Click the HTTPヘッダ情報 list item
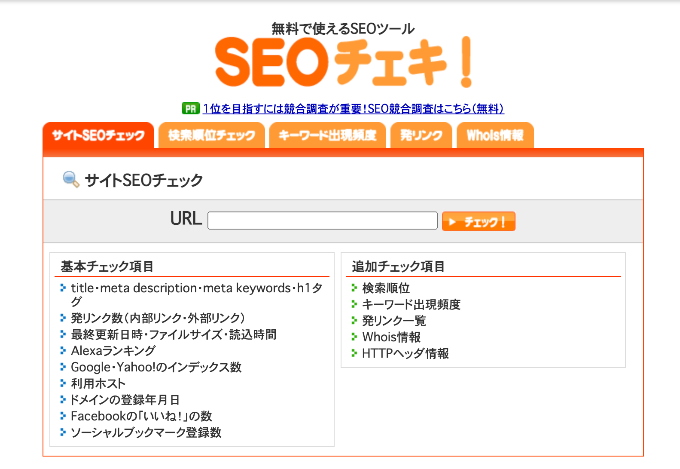This screenshot has height=469, width=680. coord(405,354)
